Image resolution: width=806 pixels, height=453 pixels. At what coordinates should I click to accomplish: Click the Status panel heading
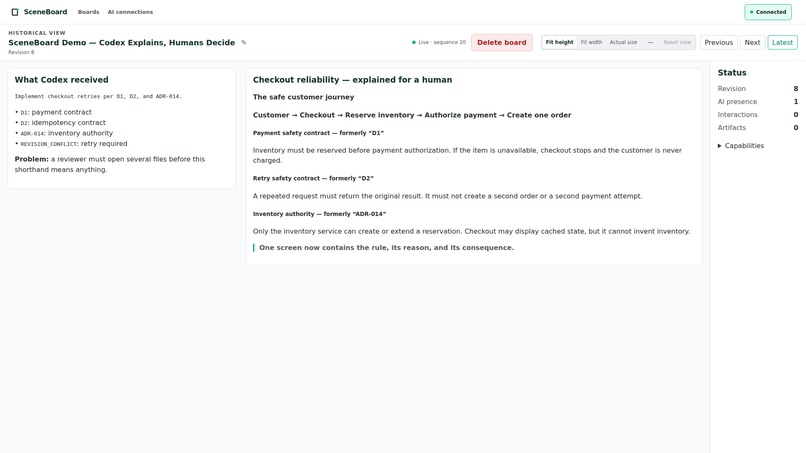click(x=731, y=73)
